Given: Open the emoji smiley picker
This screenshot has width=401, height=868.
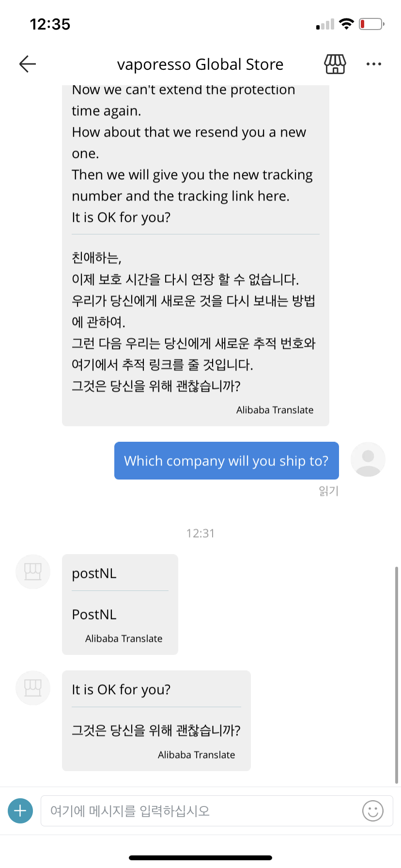Looking at the screenshot, I should pyautogui.click(x=372, y=811).
